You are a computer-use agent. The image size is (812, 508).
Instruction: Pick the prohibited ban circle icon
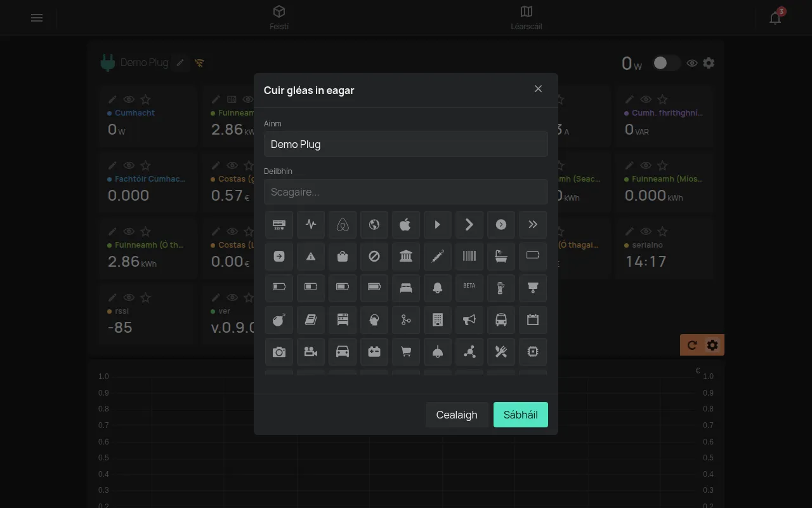coord(374,256)
